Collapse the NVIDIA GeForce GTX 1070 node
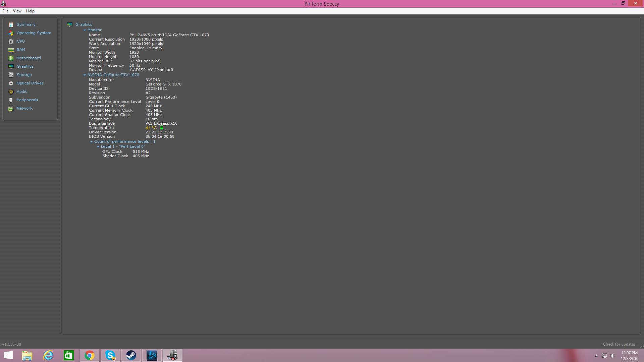This screenshot has height=362, width=644. (x=85, y=75)
